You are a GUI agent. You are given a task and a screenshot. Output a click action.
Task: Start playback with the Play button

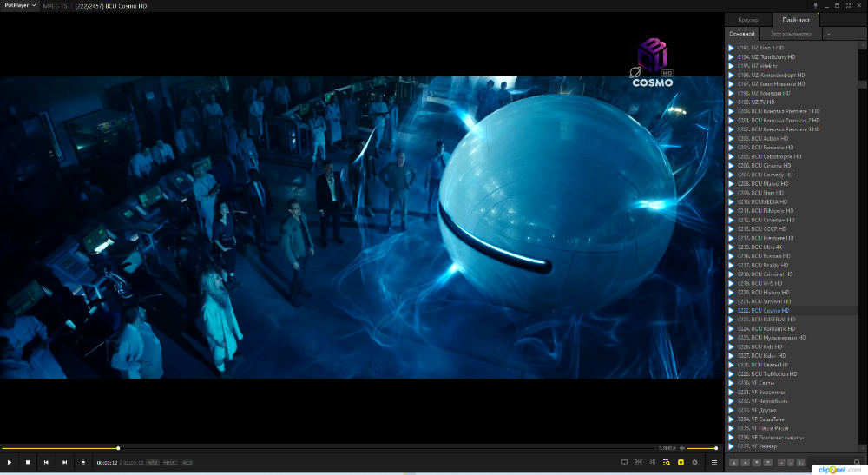[10, 462]
